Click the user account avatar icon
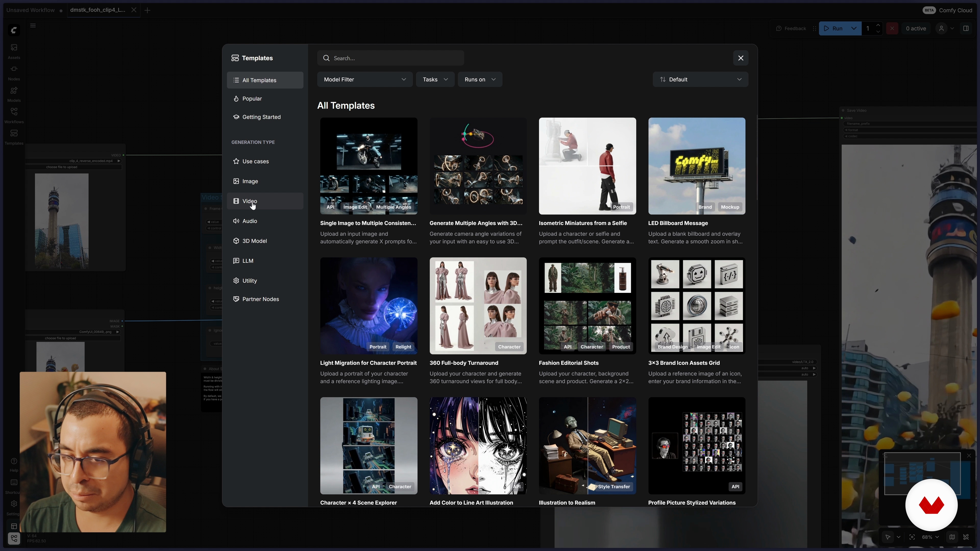Image resolution: width=980 pixels, height=551 pixels. coord(941,29)
